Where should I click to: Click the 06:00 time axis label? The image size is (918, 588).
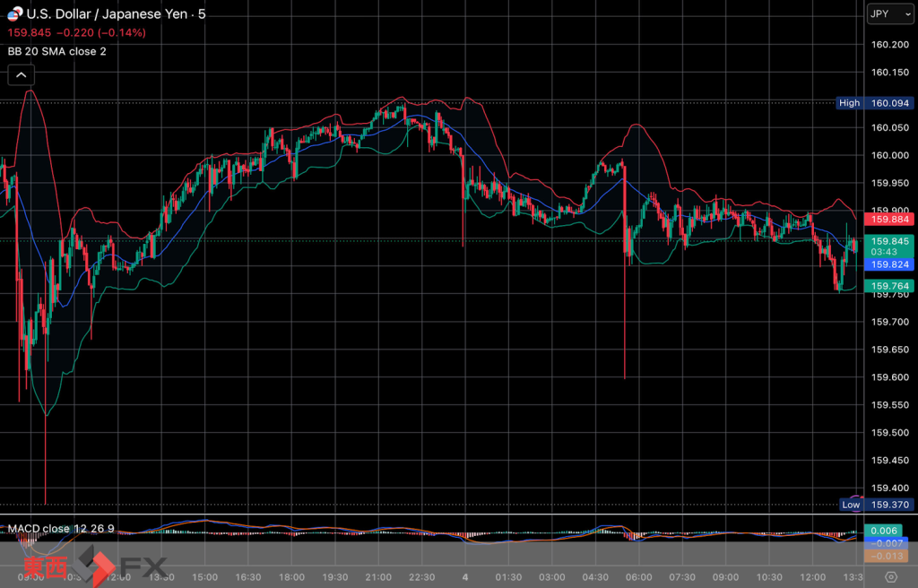coord(638,577)
